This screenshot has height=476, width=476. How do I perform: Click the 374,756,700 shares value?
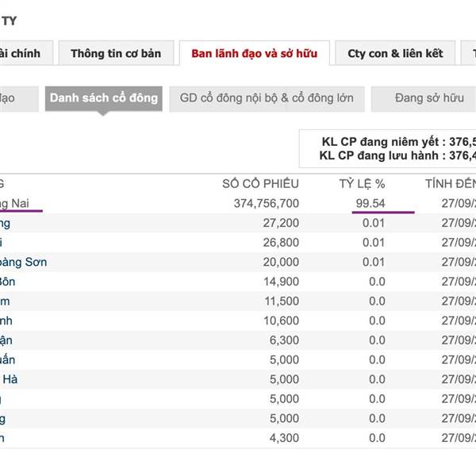(255, 204)
